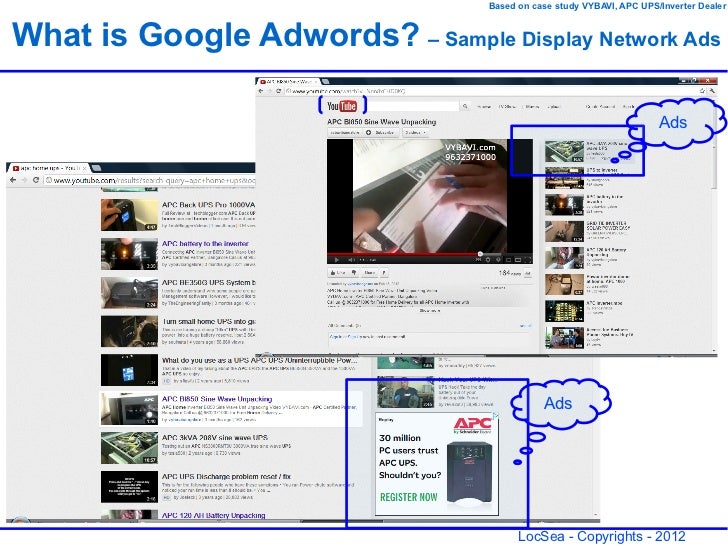Open 'Turn small home UPS into' result
The width and height of the screenshot is (728, 546).
(x=208, y=321)
